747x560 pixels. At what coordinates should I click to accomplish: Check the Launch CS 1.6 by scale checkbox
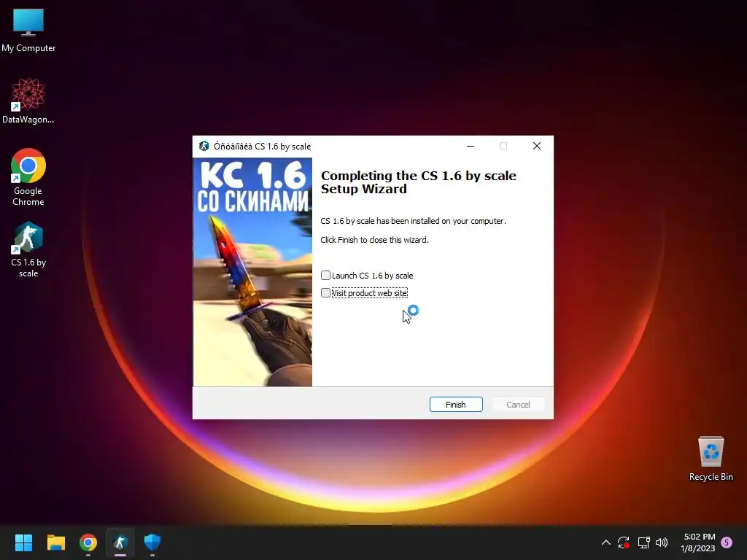click(326, 275)
